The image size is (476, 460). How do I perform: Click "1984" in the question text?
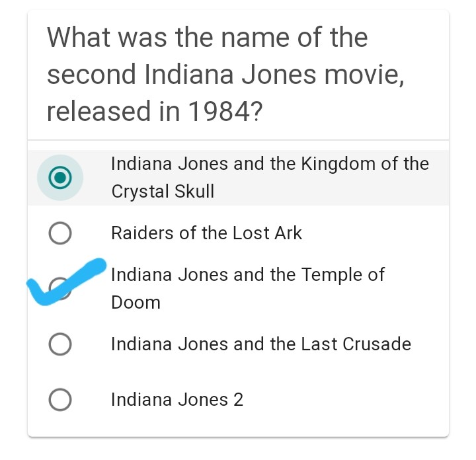pyautogui.click(x=221, y=112)
